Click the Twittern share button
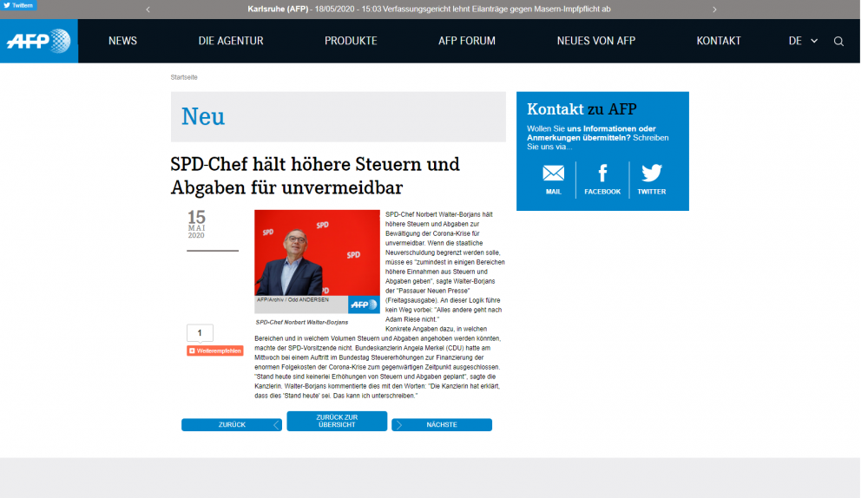The image size is (868, 498). click(x=18, y=5)
